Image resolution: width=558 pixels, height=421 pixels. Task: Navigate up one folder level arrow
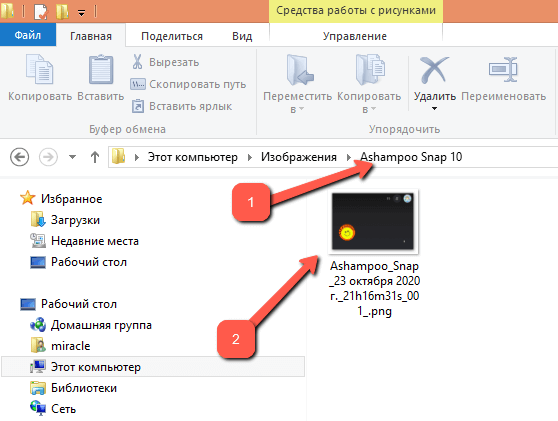(x=95, y=157)
